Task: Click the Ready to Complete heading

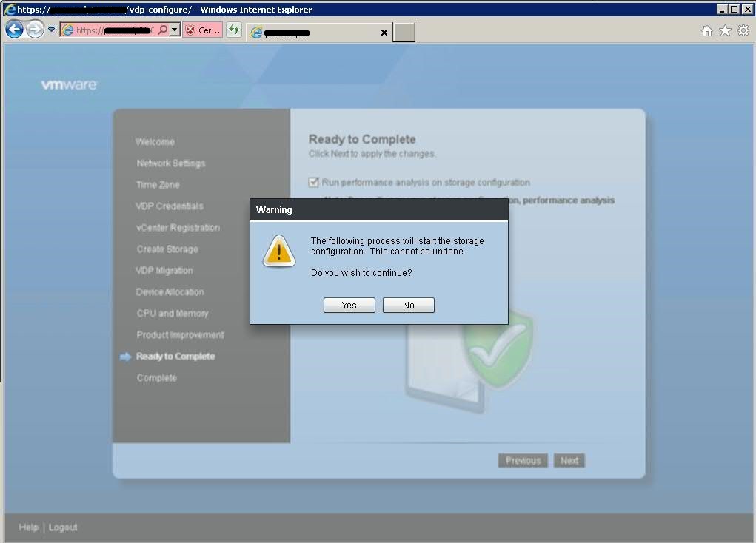Action: pyautogui.click(x=362, y=139)
